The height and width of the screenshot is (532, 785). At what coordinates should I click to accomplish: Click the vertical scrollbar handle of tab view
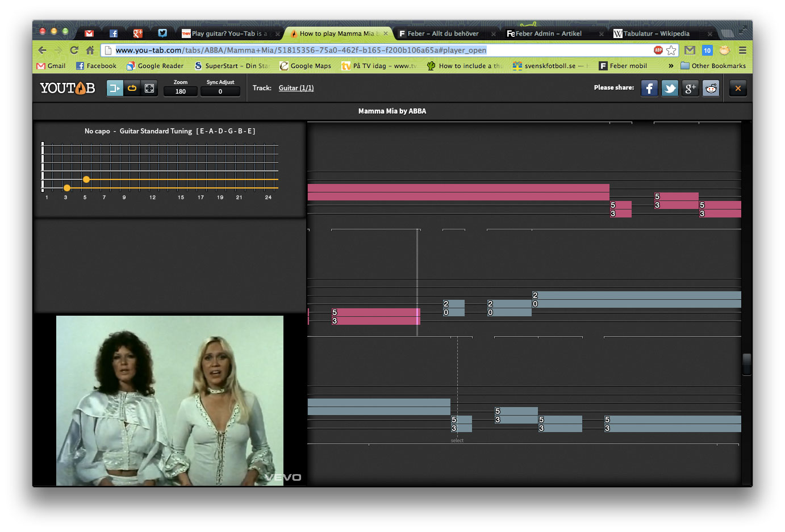click(747, 364)
